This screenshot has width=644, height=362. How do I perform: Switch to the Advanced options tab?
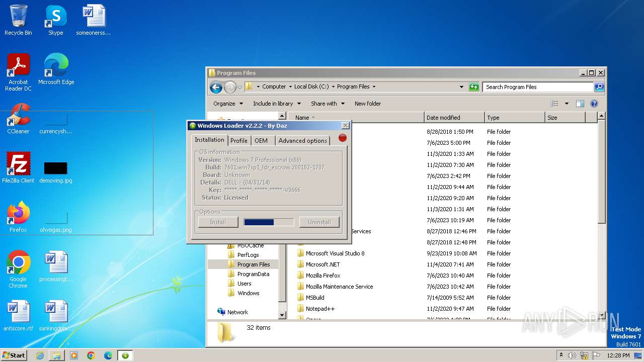302,141
